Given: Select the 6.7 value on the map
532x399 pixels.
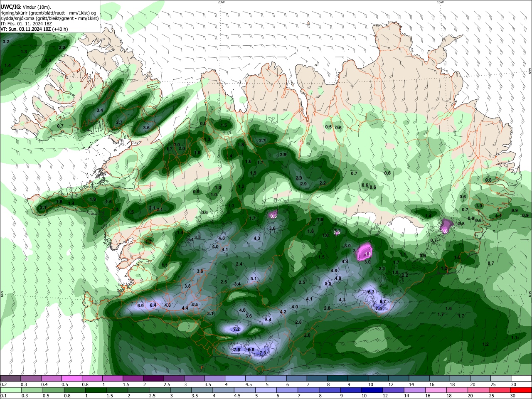Looking at the screenshot, I should (x=383, y=301).
